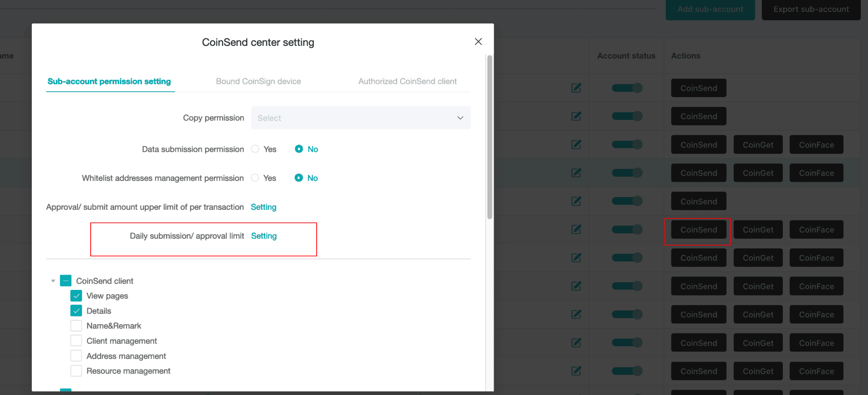Screen dimensions: 868x395
Task: Click the edit icon in the first row
Action: click(576, 88)
